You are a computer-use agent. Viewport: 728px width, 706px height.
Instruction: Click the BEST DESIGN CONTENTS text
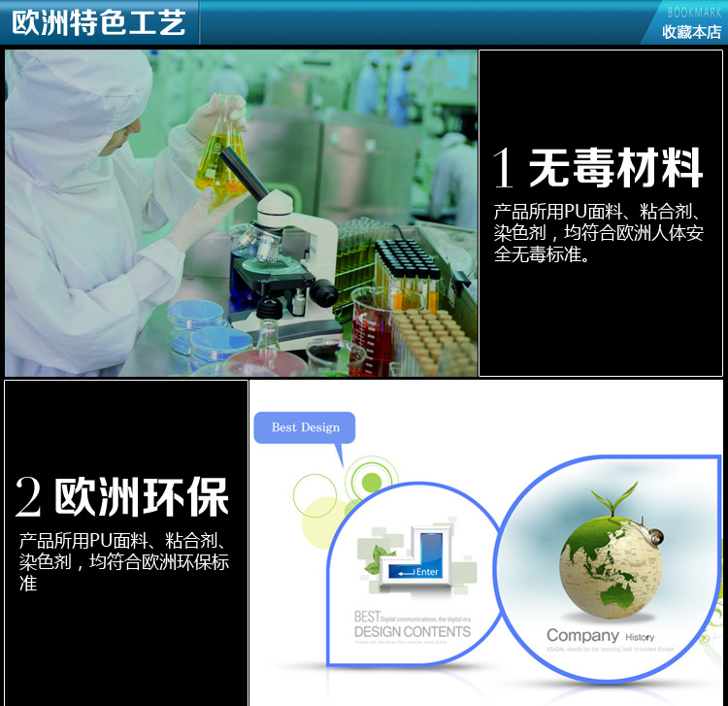[412, 624]
